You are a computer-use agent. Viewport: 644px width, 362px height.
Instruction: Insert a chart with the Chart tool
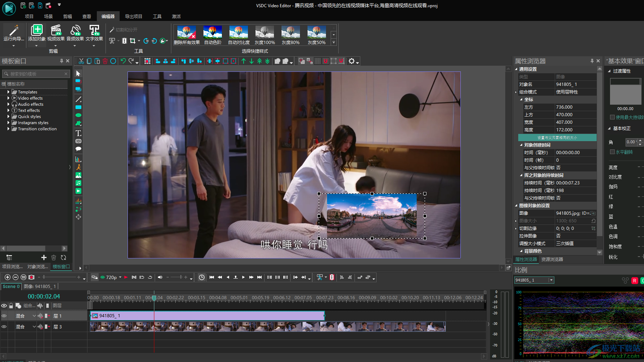(x=78, y=159)
